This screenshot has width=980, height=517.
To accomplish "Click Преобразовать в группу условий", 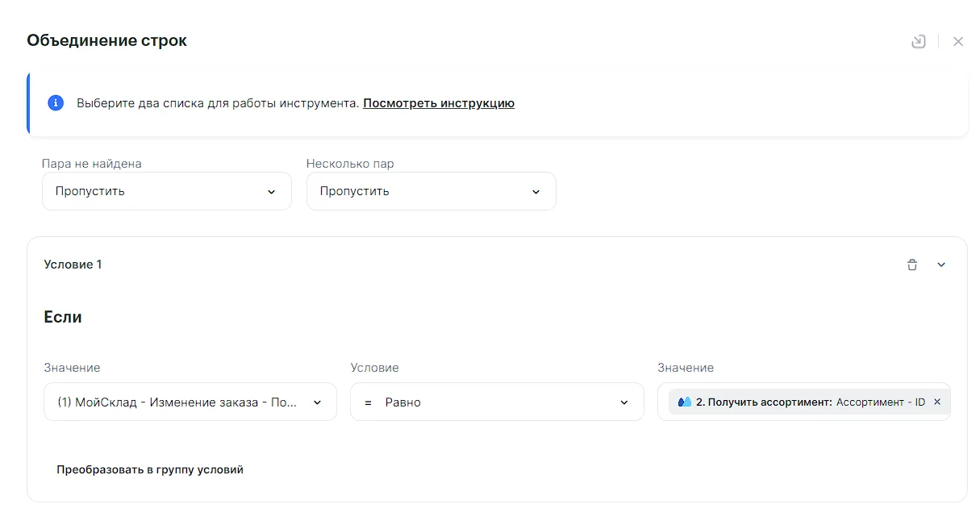I will 149,469.
